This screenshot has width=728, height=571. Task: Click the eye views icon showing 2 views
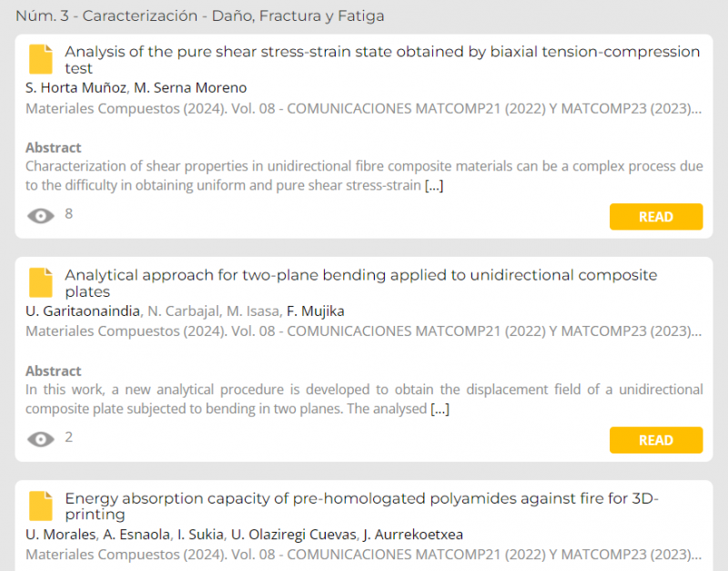click(40, 439)
